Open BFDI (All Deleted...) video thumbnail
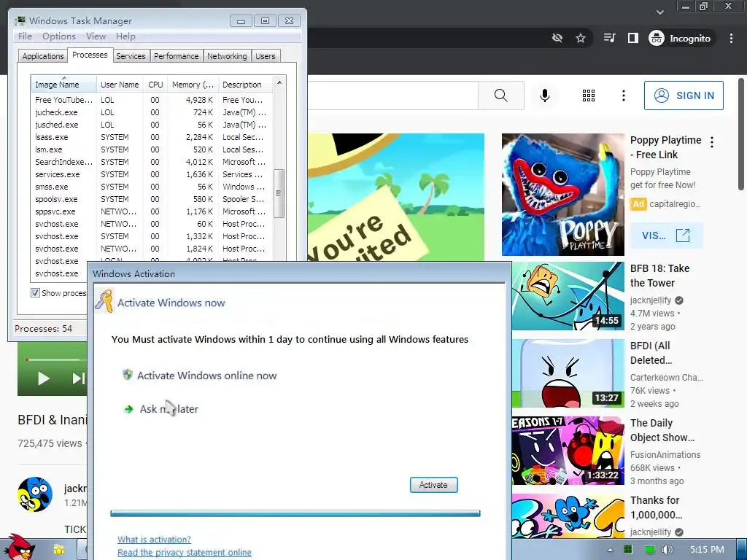747x560 pixels. [x=568, y=373]
